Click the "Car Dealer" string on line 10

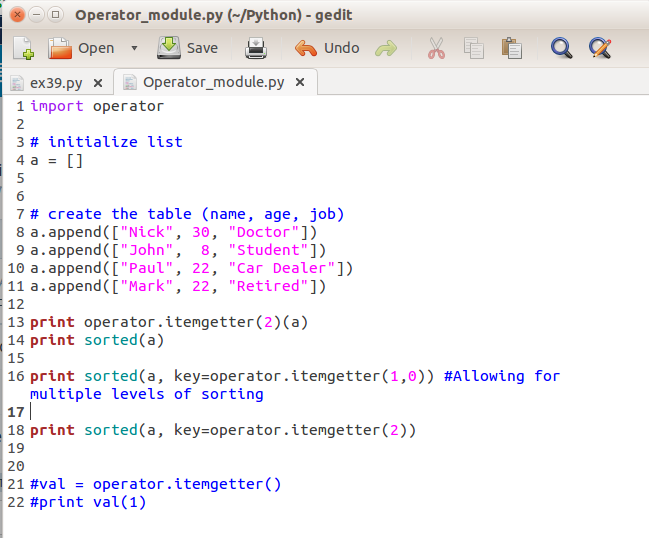tap(281, 268)
